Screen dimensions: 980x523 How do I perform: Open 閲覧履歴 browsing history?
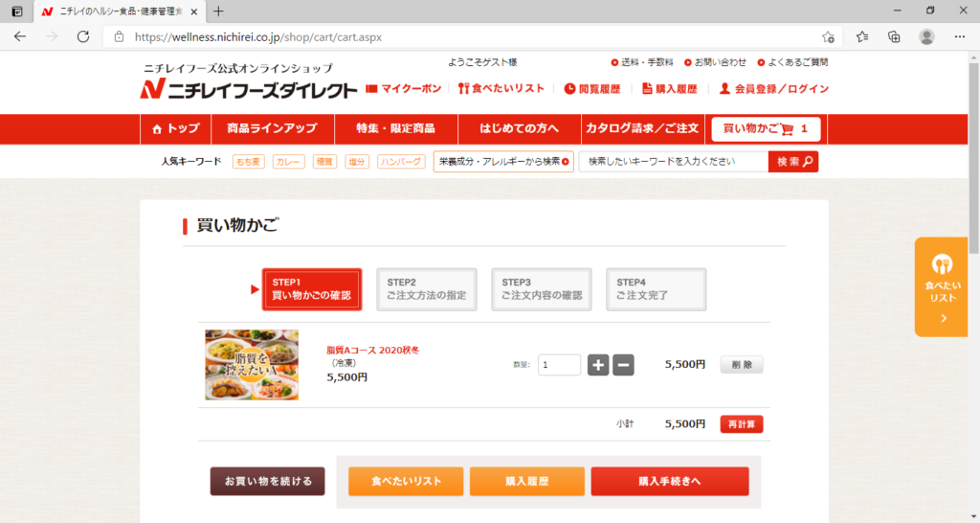[x=591, y=89]
